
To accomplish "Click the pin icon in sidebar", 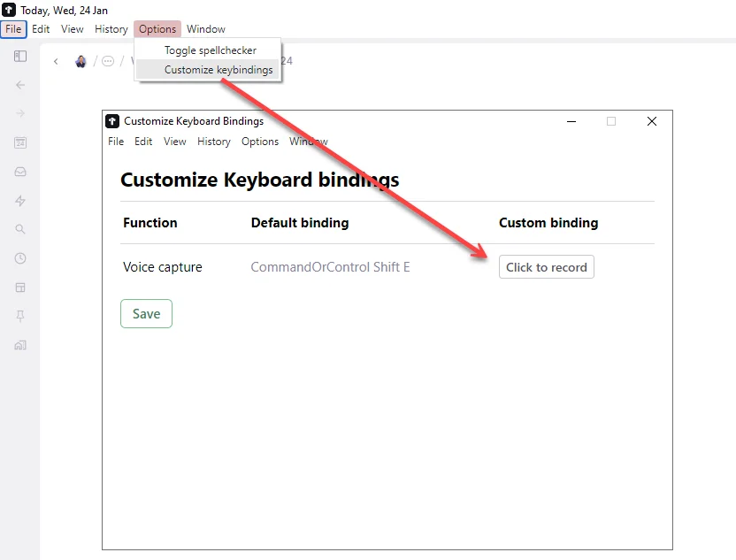I will pyautogui.click(x=20, y=317).
